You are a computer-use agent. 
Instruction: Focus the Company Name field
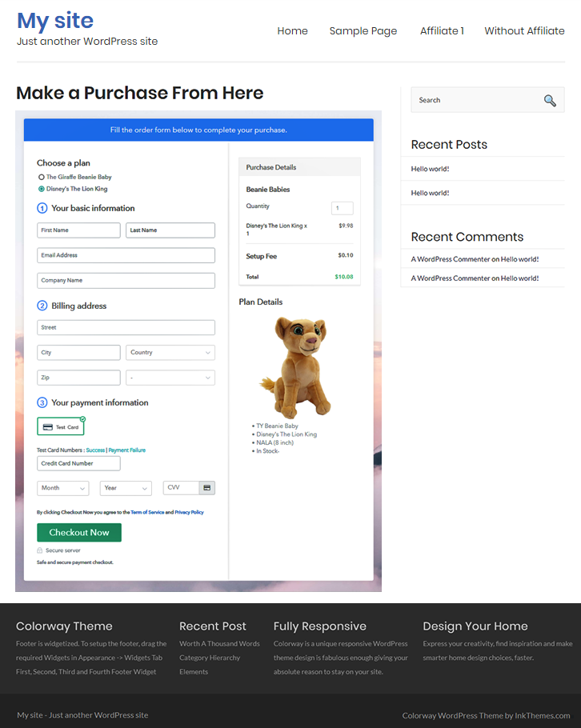click(126, 281)
